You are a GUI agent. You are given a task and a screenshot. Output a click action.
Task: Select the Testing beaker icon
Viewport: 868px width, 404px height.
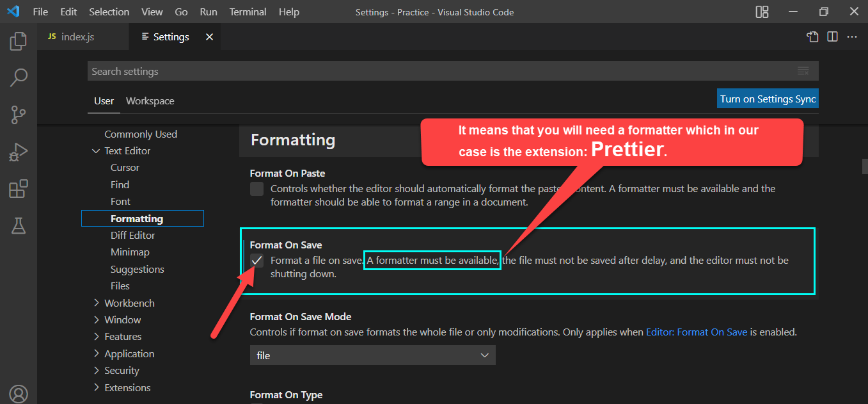click(18, 225)
